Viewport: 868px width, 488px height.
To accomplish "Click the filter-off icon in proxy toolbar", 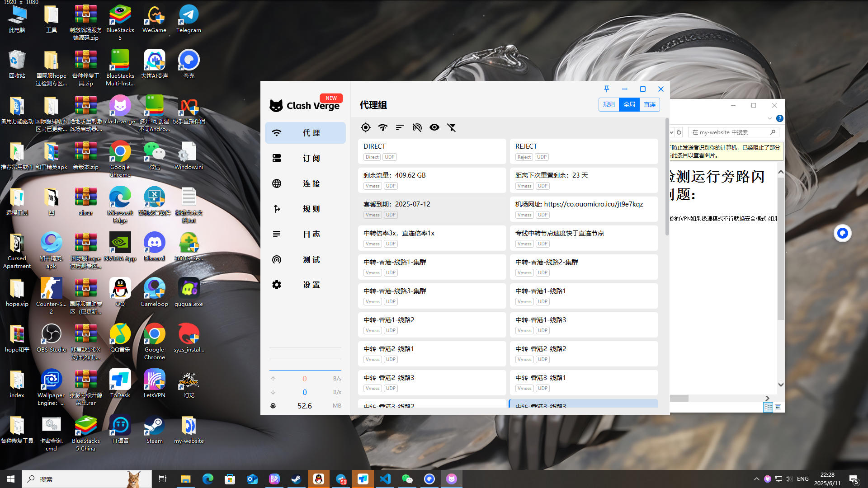I will tap(452, 127).
